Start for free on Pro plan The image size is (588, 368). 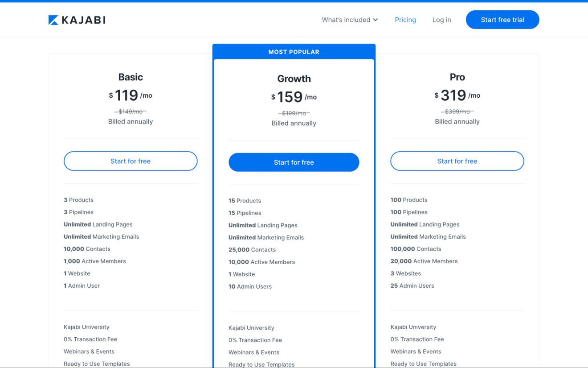point(457,161)
